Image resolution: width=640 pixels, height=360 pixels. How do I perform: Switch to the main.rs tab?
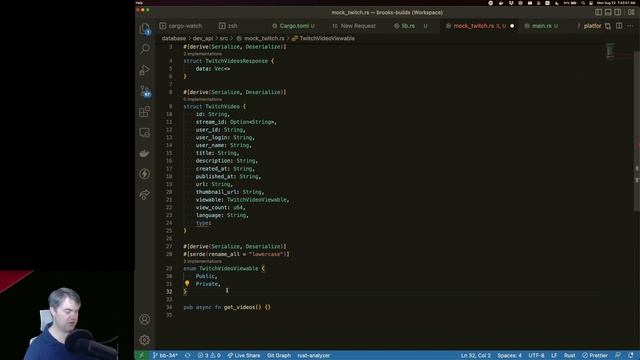point(542,26)
